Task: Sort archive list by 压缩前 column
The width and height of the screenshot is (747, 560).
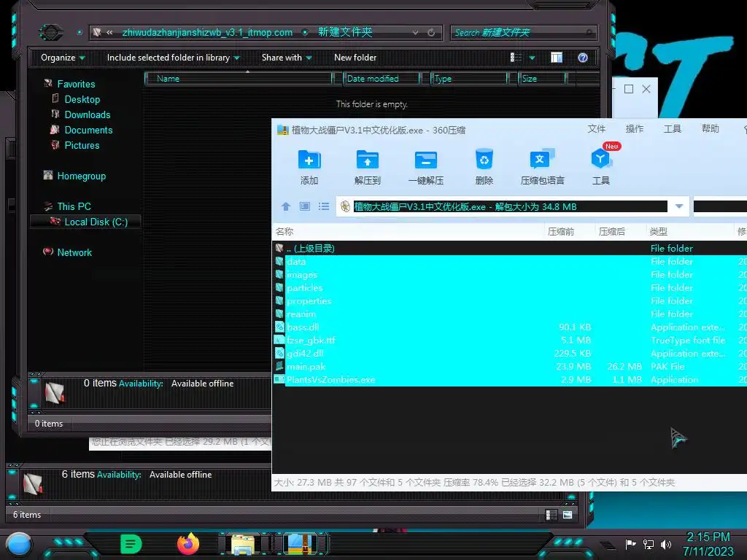Action: (570, 231)
